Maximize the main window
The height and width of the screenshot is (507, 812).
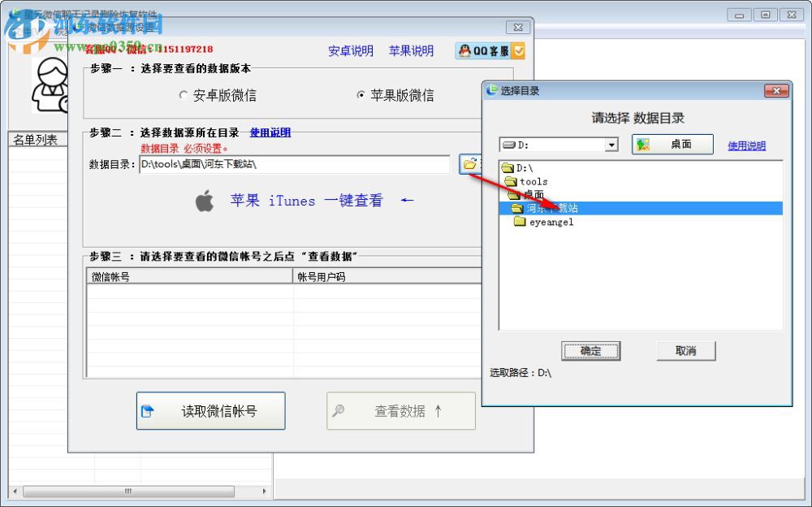(x=766, y=15)
